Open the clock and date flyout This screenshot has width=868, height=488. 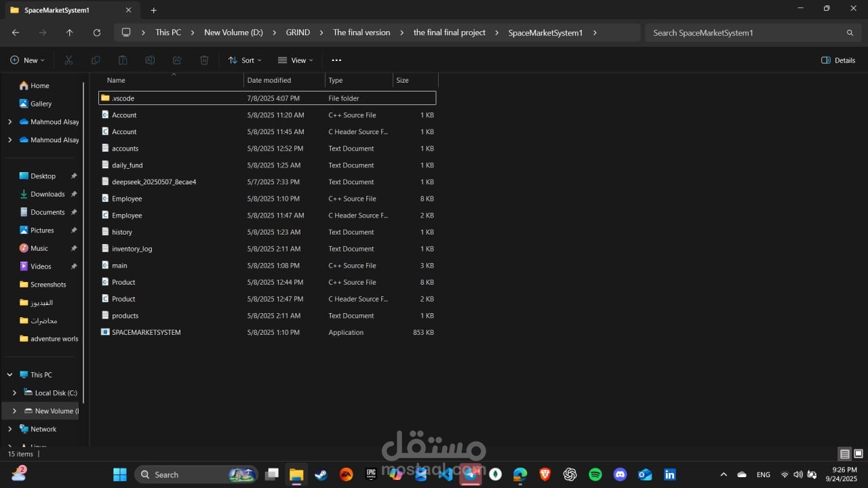(843, 474)
